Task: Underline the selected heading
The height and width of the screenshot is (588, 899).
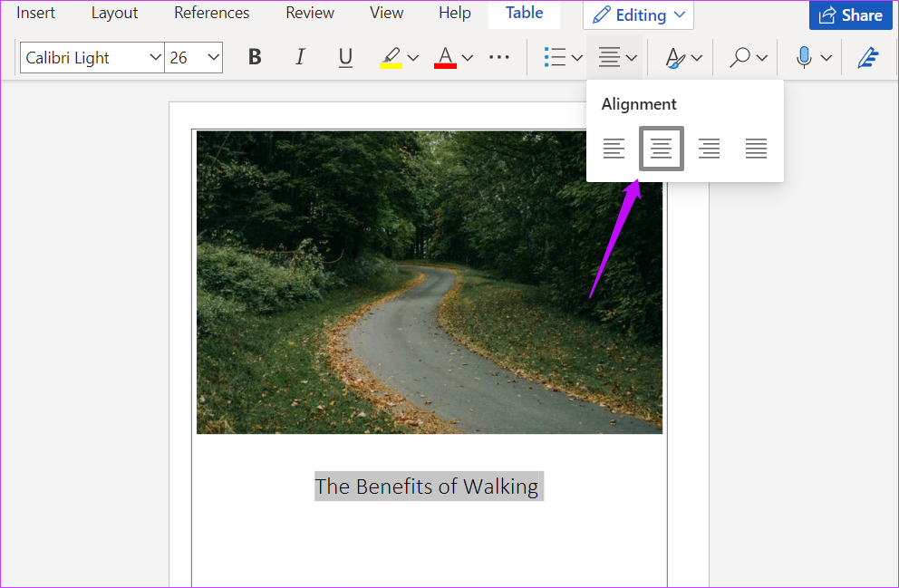Action: click(345, 57)
